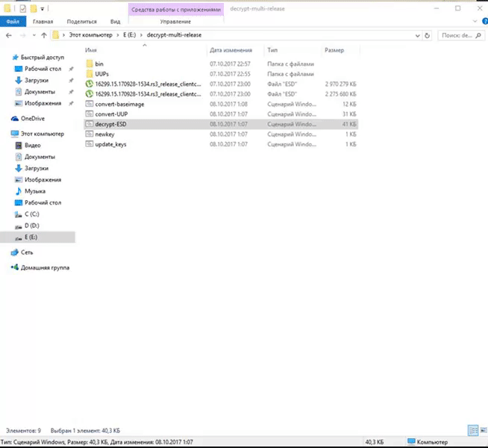Click the Forward navigation arrow
Viewport: 488px width, 448px height.
point(22,35)
